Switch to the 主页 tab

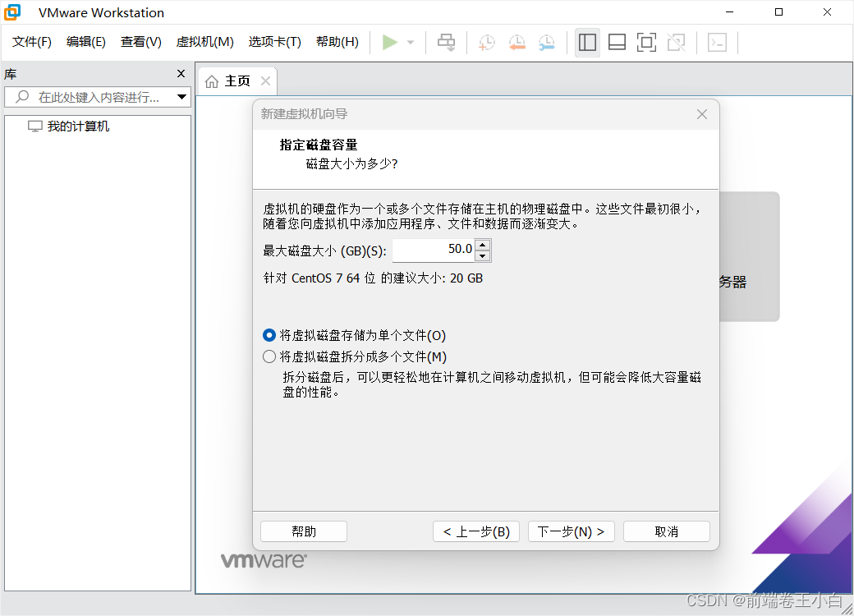pos(237,81)
